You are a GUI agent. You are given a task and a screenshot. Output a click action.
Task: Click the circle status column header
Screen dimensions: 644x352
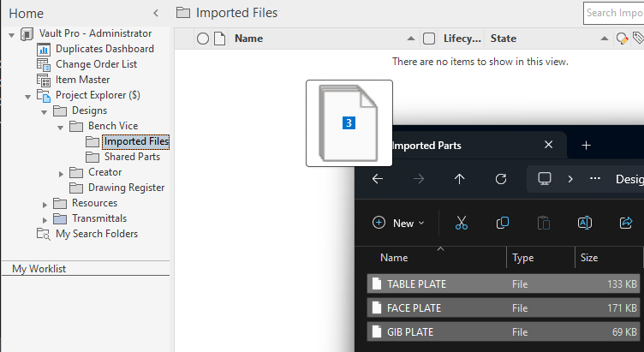tap(203, 39)
